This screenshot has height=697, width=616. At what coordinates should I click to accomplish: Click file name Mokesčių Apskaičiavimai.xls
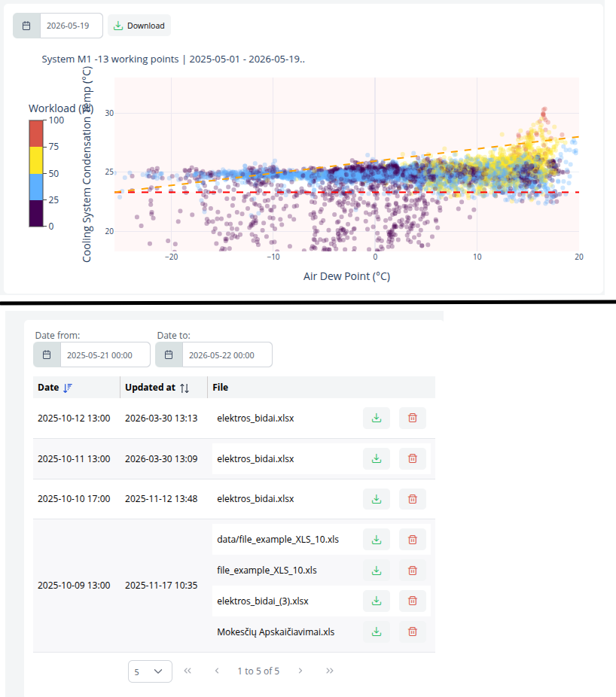click(276, 632)
